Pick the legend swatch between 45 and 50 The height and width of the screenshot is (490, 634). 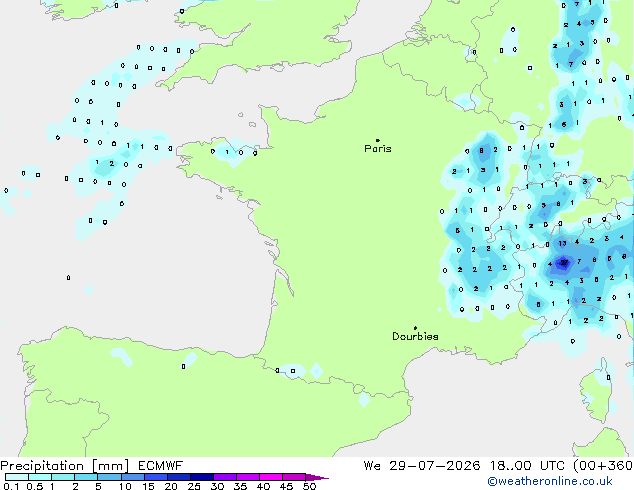click(x=294, y=477)
